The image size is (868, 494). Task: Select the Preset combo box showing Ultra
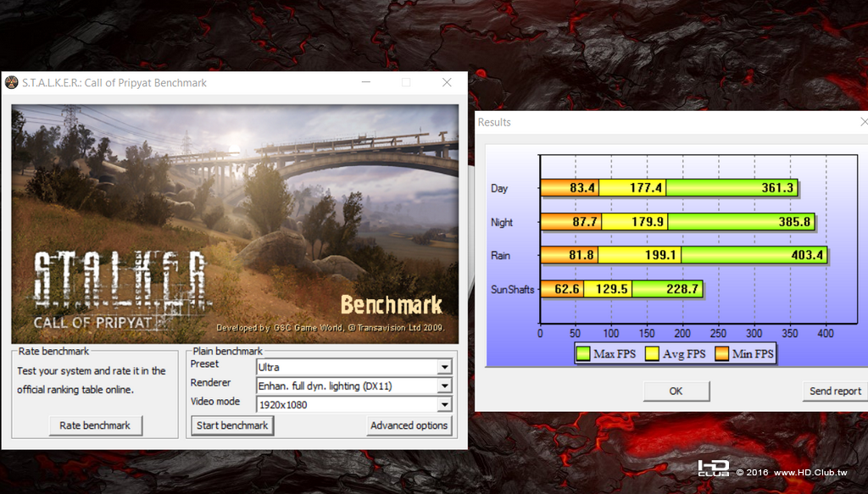click(x=353, y=367)
